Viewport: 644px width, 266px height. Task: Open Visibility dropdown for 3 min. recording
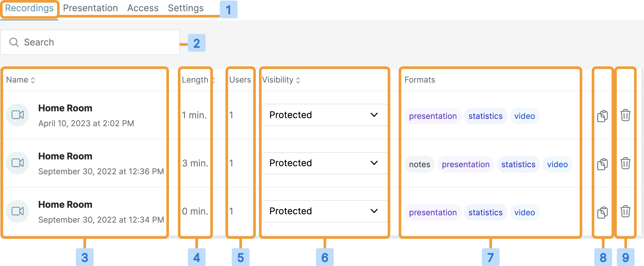tap(325, 163)
